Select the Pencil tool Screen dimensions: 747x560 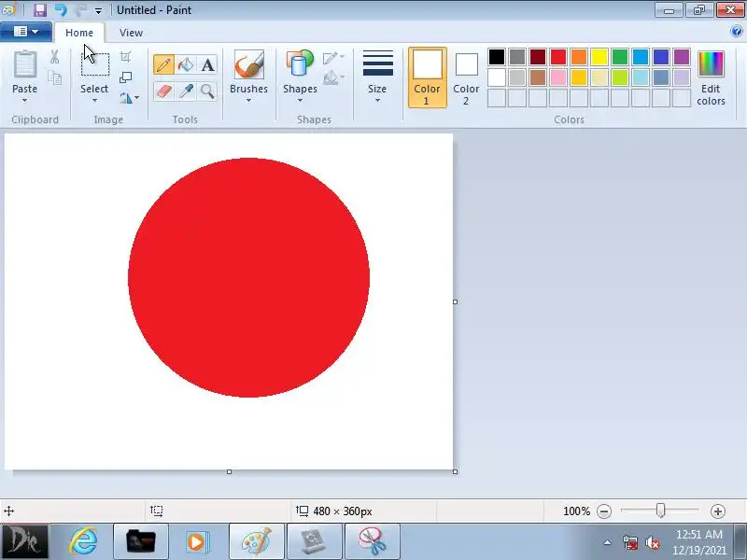click(x=163, y=64)
